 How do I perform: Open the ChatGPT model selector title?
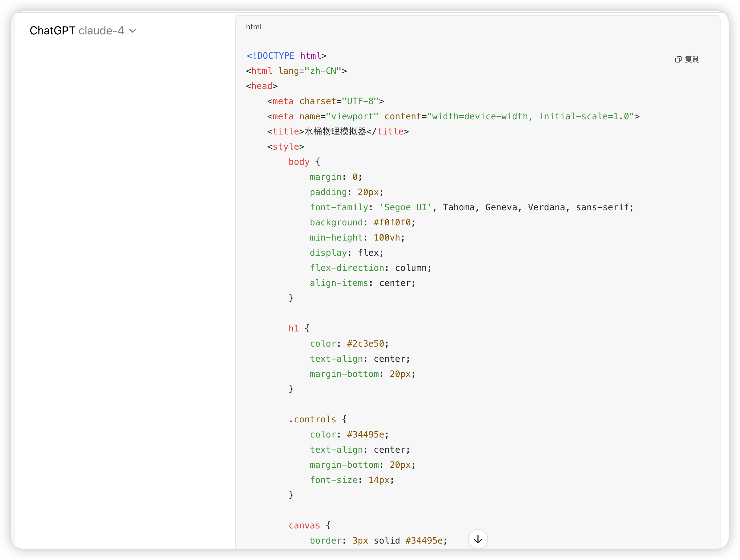[x=52, y=31]
